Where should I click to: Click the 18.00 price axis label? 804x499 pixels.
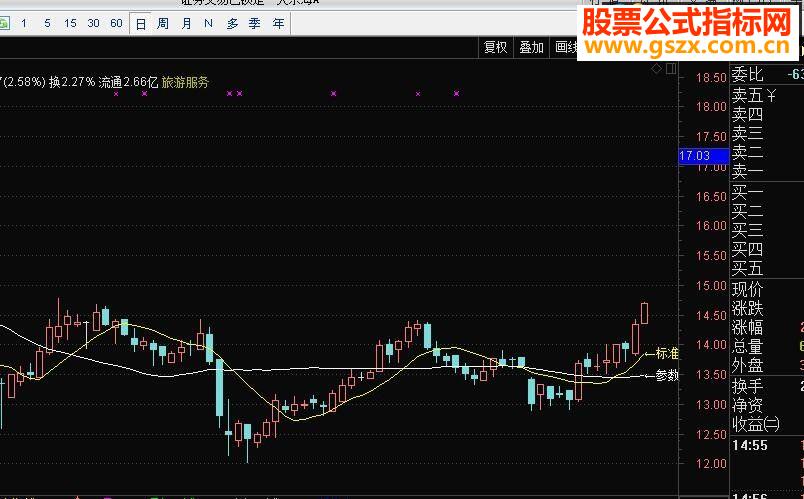pos(711,107)
